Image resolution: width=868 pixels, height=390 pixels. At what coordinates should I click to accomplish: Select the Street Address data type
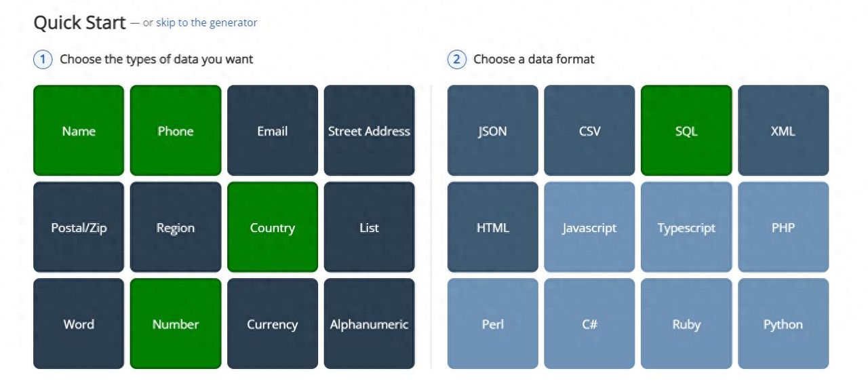pos(369,130)
